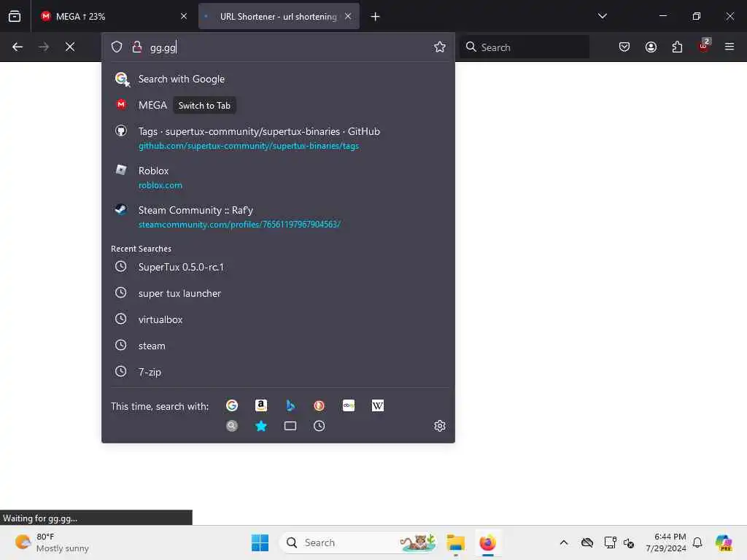This screenshot has width=747, height=560.
Task: Open a new tab
Action: [x=375, y=17]
